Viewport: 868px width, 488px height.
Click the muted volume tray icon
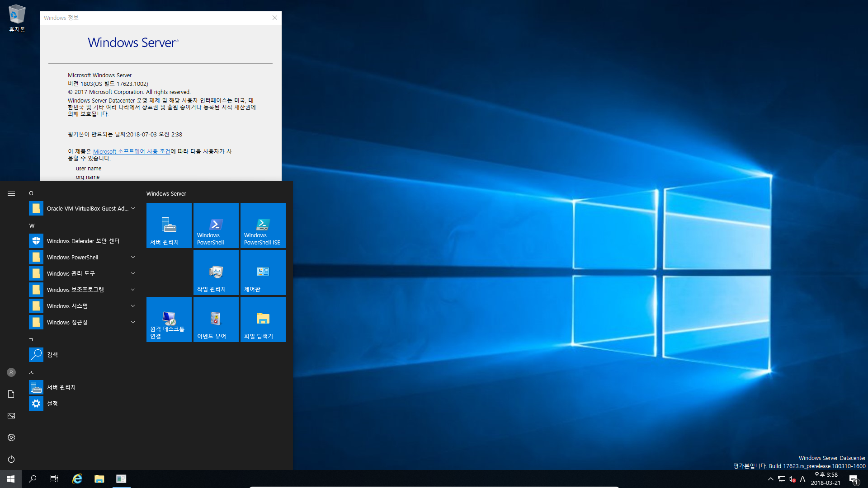[792, 479]
